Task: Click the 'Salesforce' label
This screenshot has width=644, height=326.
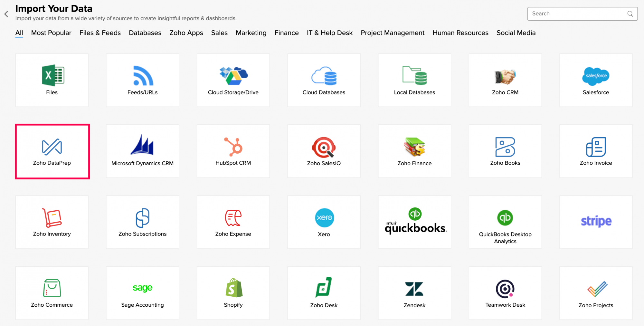Action: (596, 92)
